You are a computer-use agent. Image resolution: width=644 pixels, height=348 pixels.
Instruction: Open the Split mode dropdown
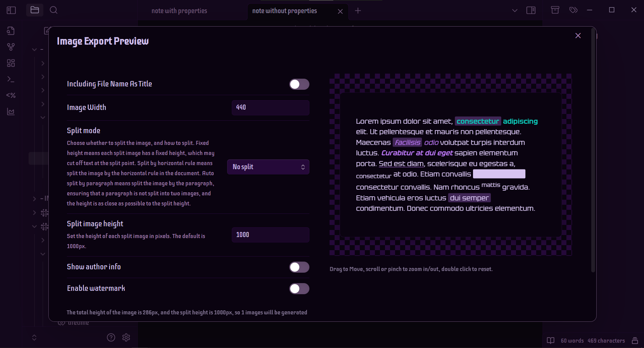click(x=268, y=167)
